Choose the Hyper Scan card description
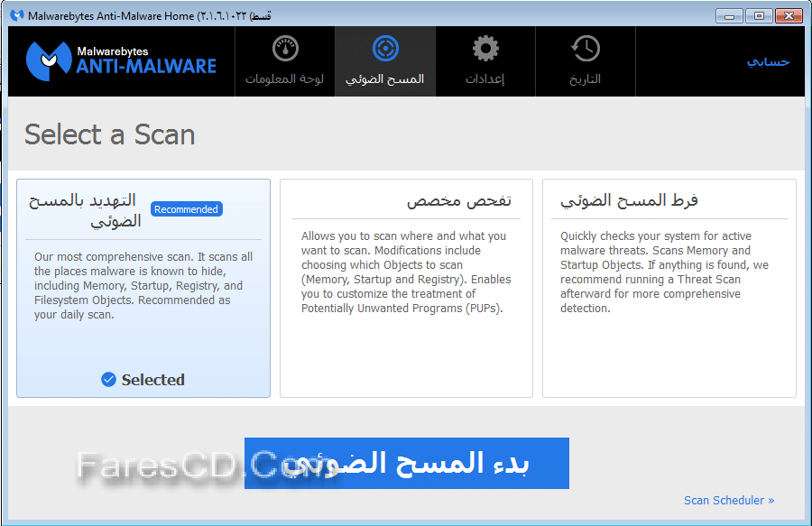812x526 pixels. (x=664, y=272)
